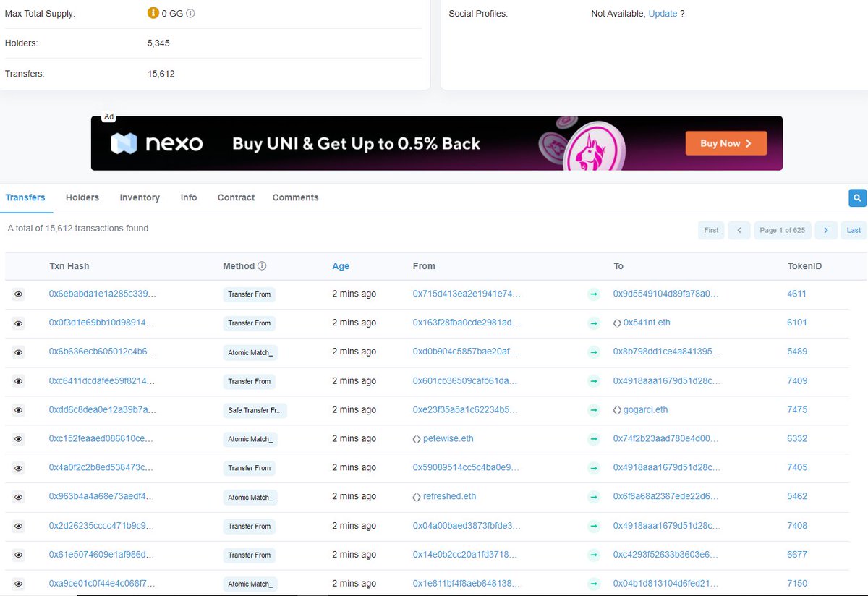Viewport: 868px width, 596px height.
Task: Open recipient 0xc4293f52633b3603e6
Action: pyautogui.click(x=666, y=555)
